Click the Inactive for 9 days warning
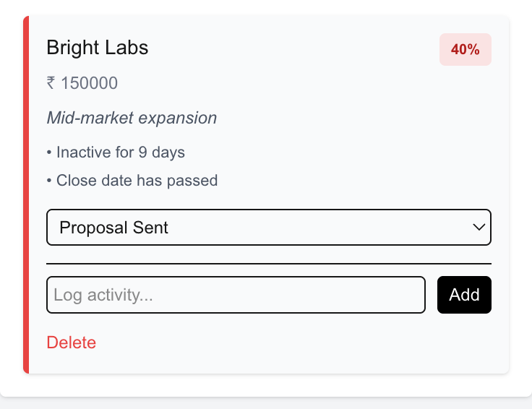Image resolution: width=532 pixels, height=409 pixels. (120, 152)
